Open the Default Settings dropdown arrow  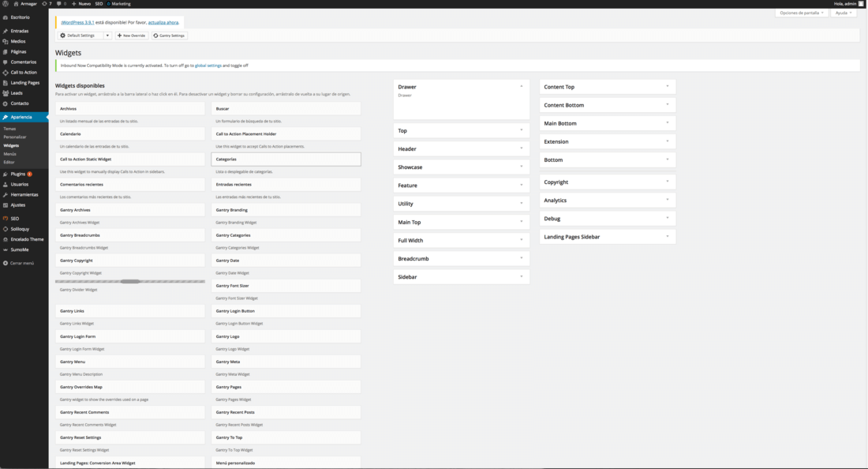point(107,36)
